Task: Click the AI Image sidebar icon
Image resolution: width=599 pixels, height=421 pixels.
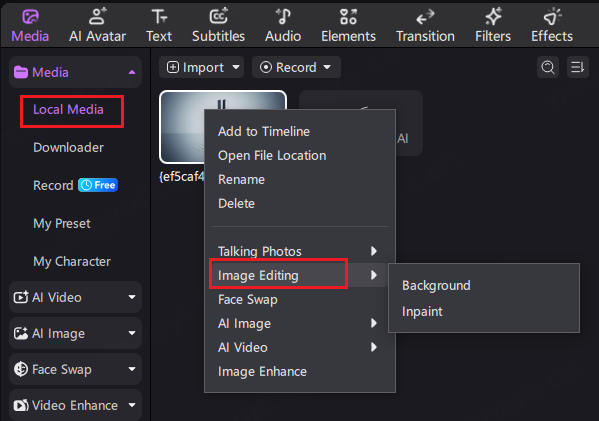Action: (21, 333)
